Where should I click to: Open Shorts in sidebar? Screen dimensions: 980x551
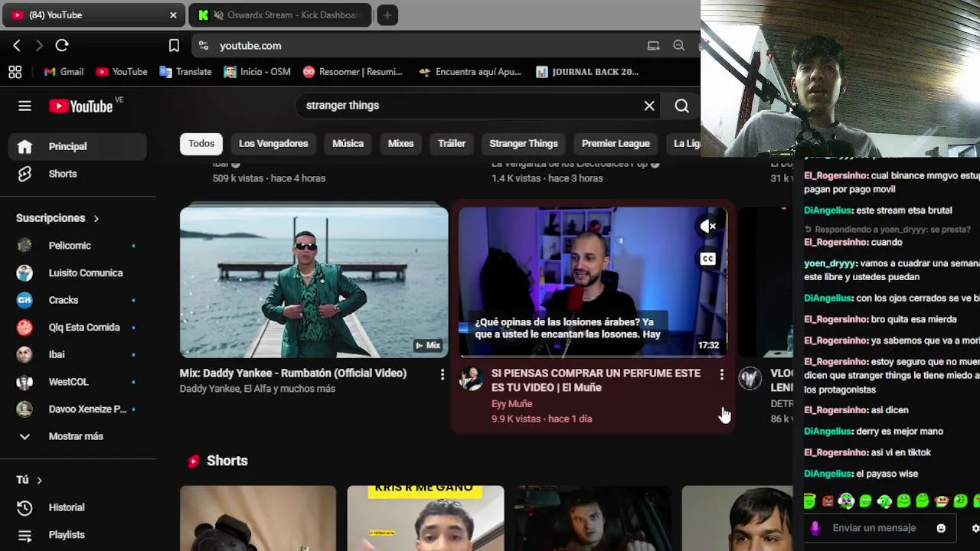pyautogui.click(x=77, y=174)
